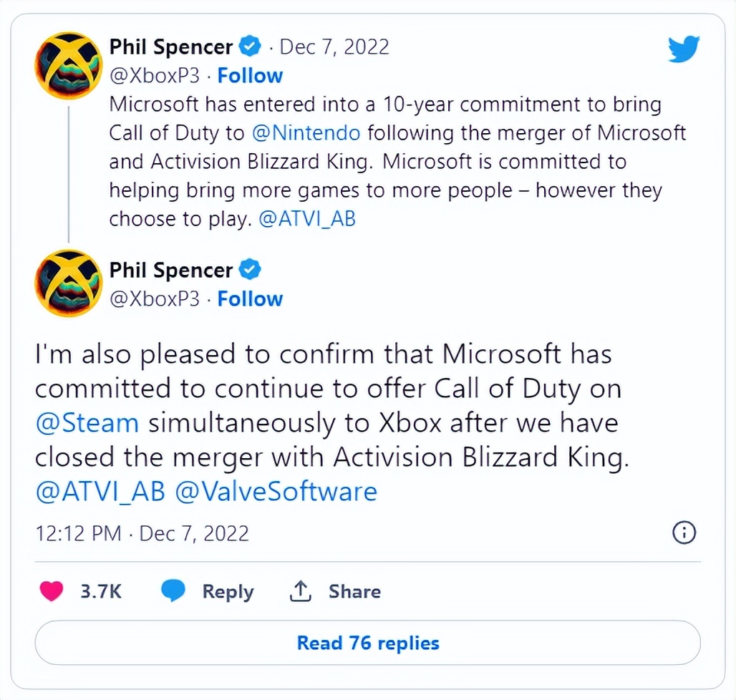Image resolution: width=736 pixels, height=700 pixels.
Task: Click the second tweet's Xbox profile avatar
Action: [x=69, y=283]
